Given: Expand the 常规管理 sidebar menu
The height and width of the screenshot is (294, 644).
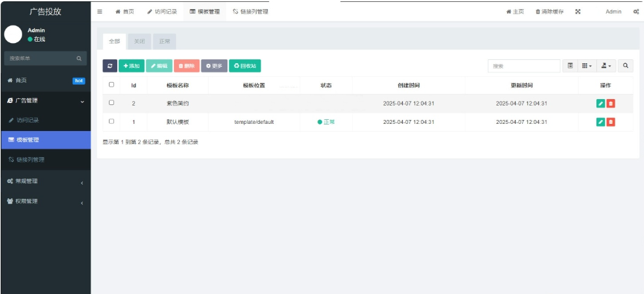Looking at the screenshot, I should click(44, 181).
